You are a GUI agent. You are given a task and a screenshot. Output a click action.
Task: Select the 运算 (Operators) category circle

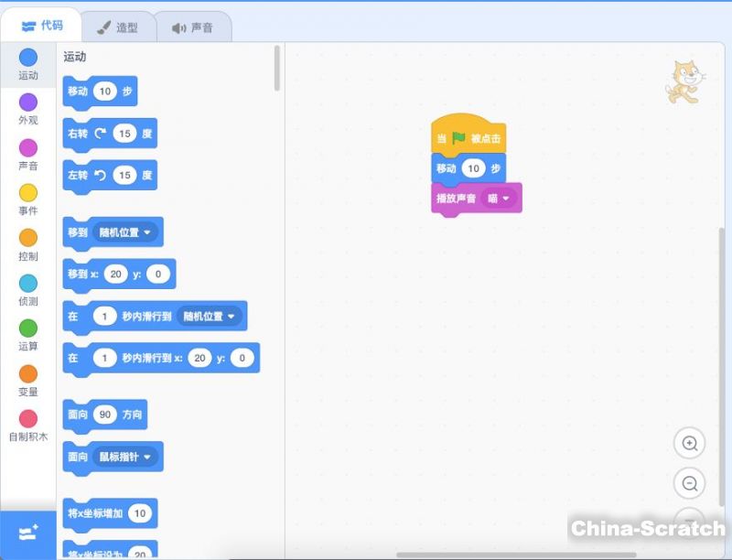[x=28, y=328]
